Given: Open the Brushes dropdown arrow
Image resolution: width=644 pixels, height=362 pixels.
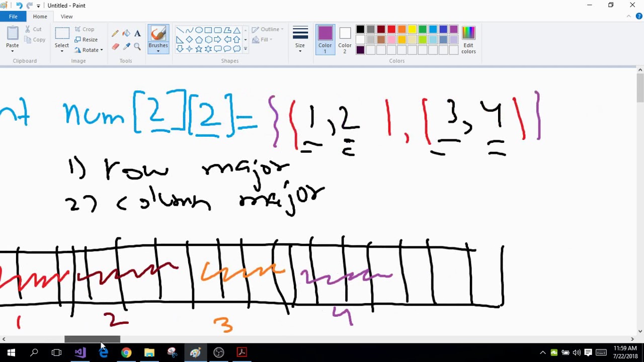Looking at the screenshot, I should [x=158, y=51].
